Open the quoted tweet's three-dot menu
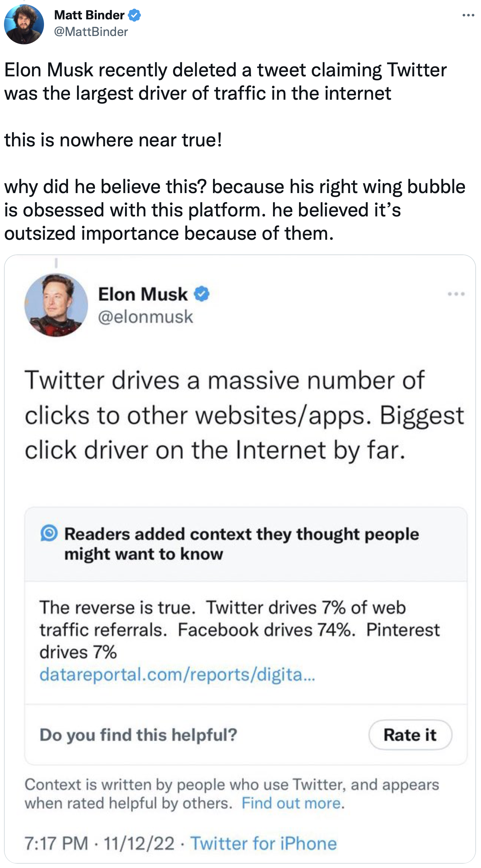Image resolution: width=481 pixels, height=868 pixels. (x=456, y=294)
